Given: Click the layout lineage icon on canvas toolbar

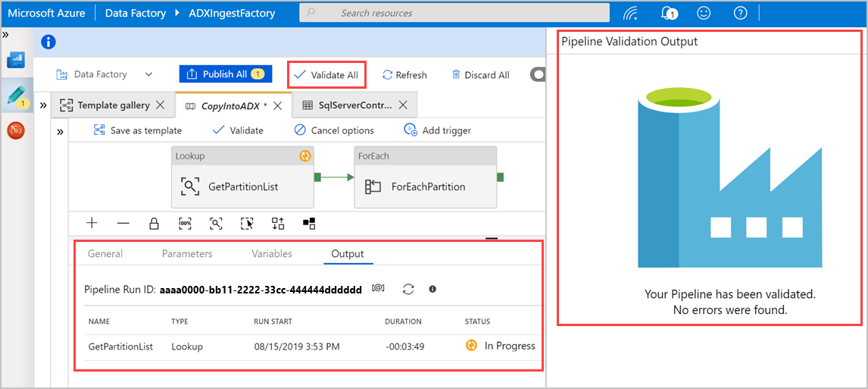Looking at the screenshot, I should point(309,223).
